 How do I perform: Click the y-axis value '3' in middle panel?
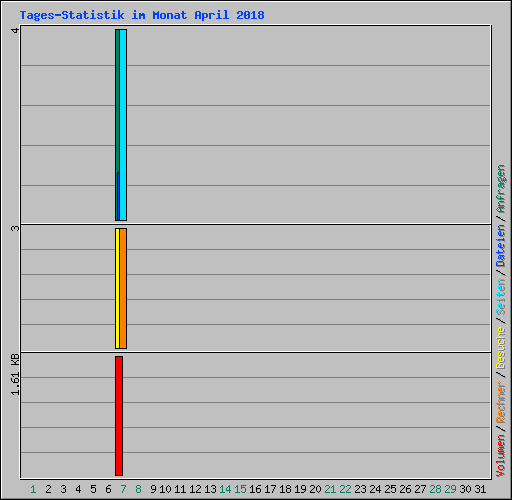click(15, 229)
